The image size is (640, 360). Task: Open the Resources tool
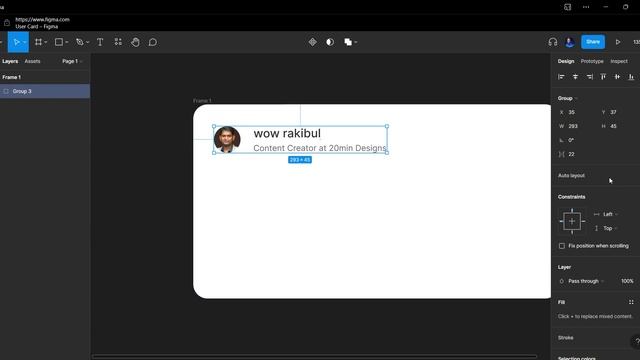(118, 42)
